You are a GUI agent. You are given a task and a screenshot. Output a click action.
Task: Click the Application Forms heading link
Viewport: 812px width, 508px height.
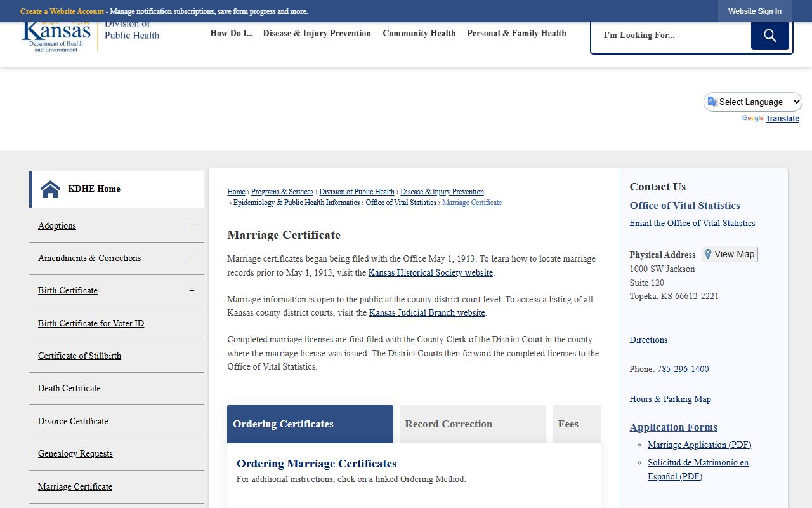[674, 427]
